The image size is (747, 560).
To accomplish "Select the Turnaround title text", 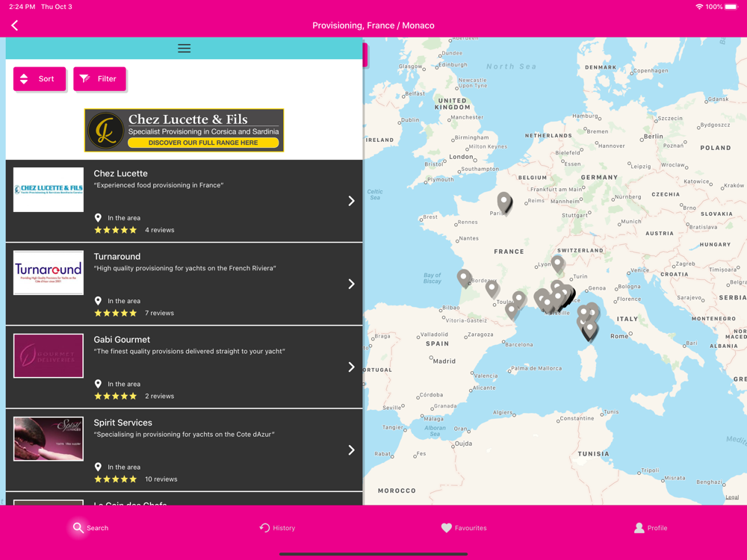I will point(117,256).
